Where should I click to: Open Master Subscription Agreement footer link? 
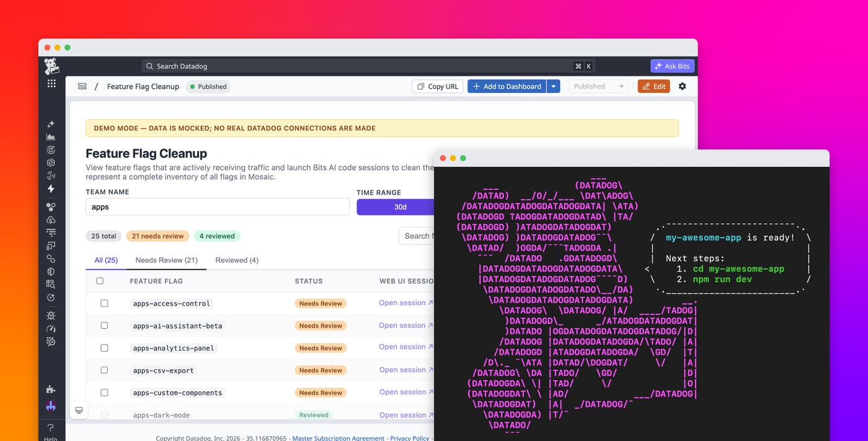338,438
